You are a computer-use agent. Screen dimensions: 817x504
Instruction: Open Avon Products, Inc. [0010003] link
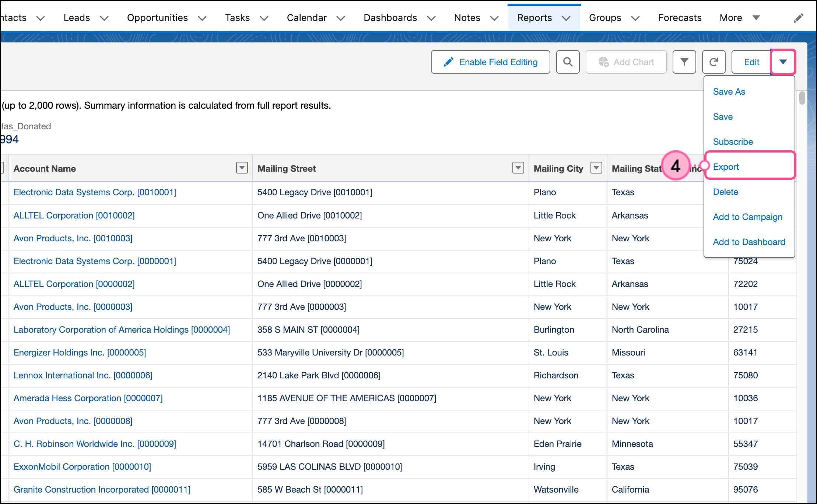73,238
